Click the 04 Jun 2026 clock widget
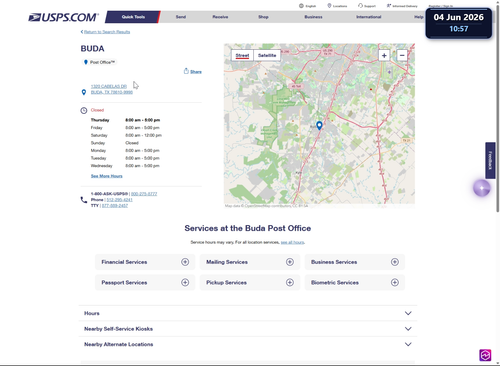 458,23
